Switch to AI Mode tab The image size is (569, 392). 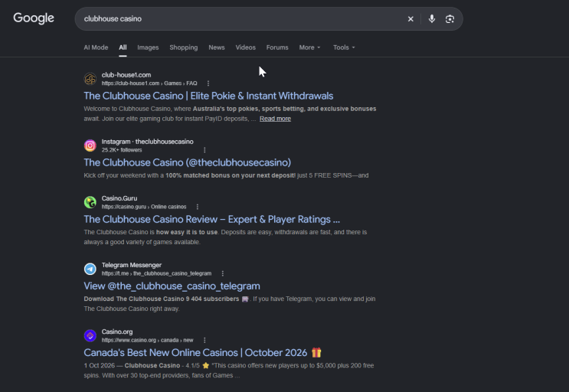pyautogui.click(x=96, y=47)
